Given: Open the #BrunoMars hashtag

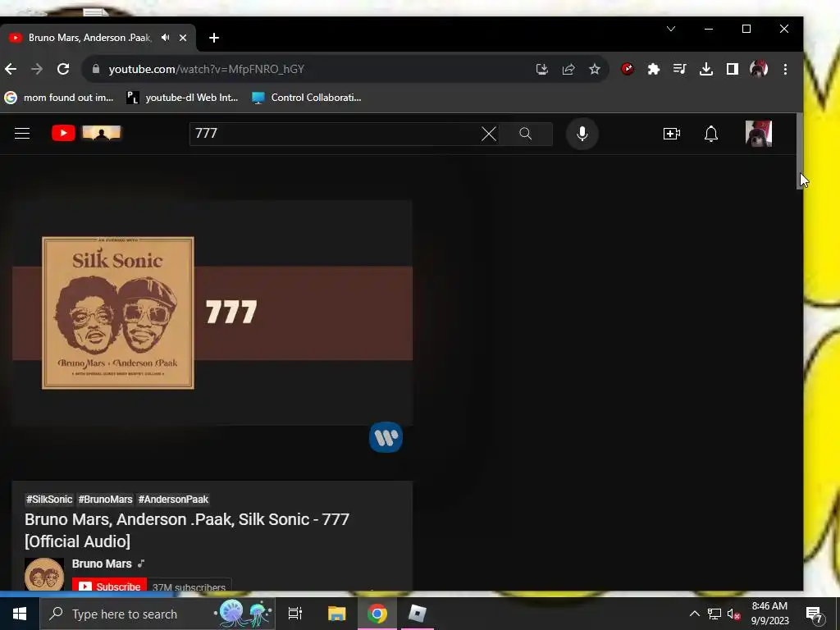Looking at the screenshot, I should [x=105, y=500].
